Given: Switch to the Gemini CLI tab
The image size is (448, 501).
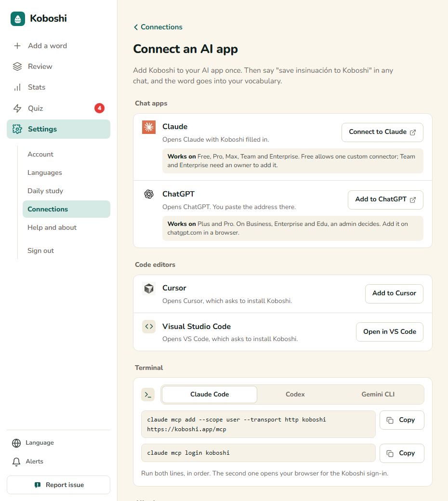Looking at the screenshot, I should [x=378, y=394].
